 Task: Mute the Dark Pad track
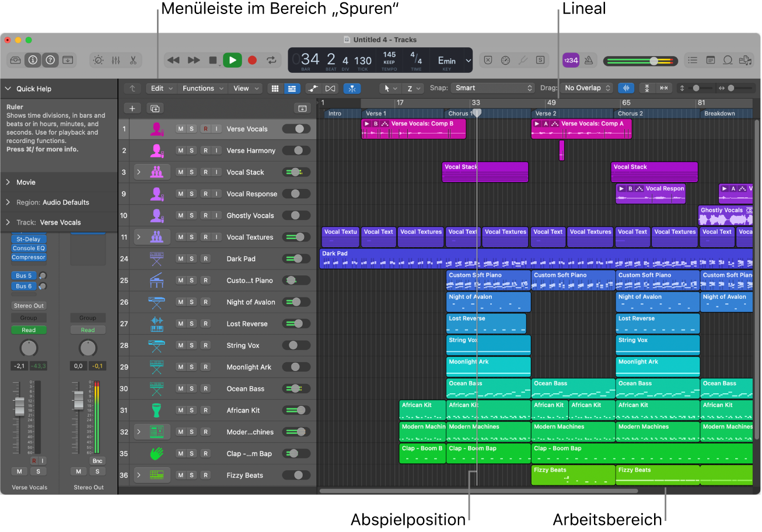click(x=180, y=259)
